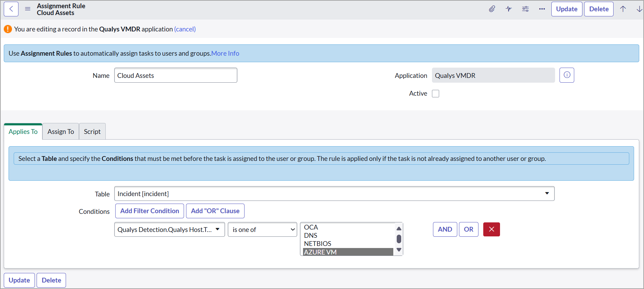Click the Delete button in the header
Viewport: 644px width, 289px height.
click(x=599, y=9)
